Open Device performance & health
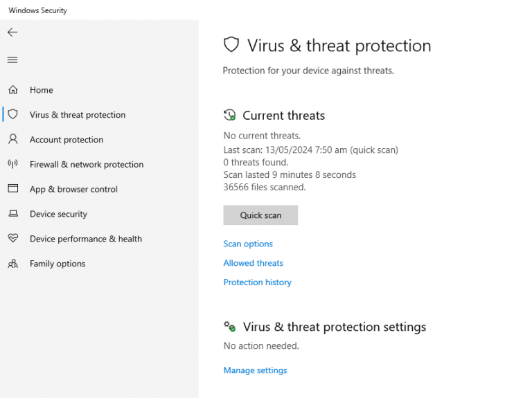 click(86, 239)
